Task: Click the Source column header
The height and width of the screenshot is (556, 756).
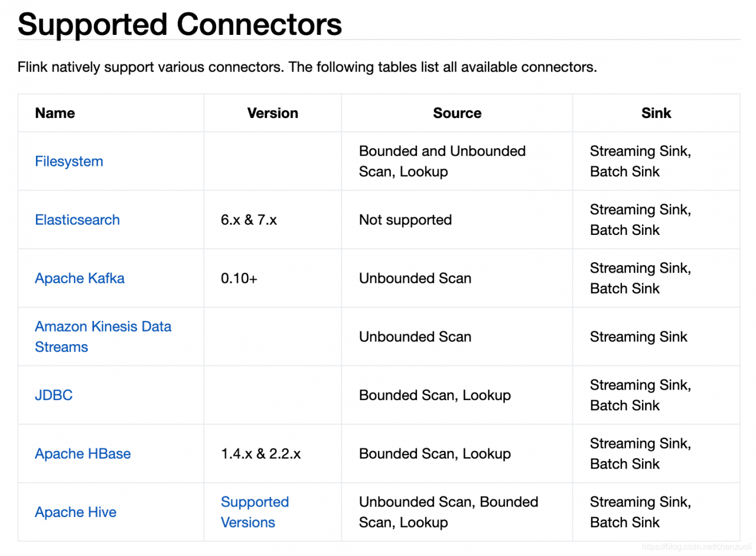Action: (x=457, y=113)
